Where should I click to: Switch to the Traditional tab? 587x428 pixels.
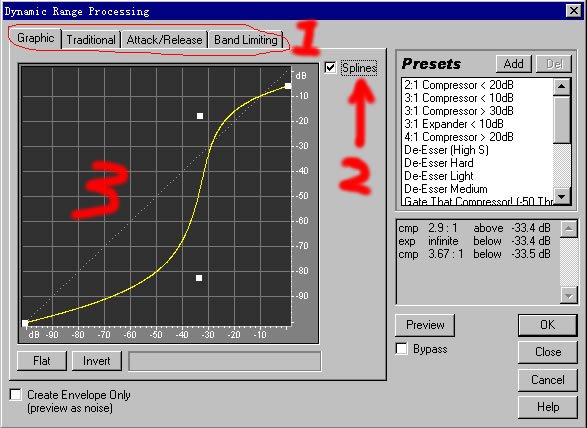click(x=91, y=39)
